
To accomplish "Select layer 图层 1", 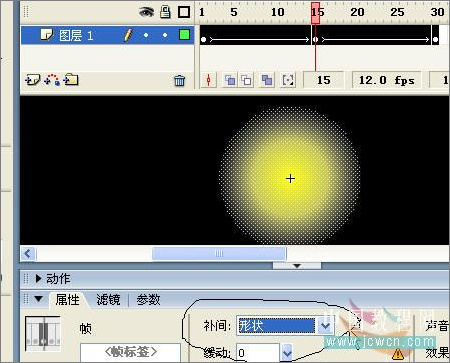I will 107,35.
